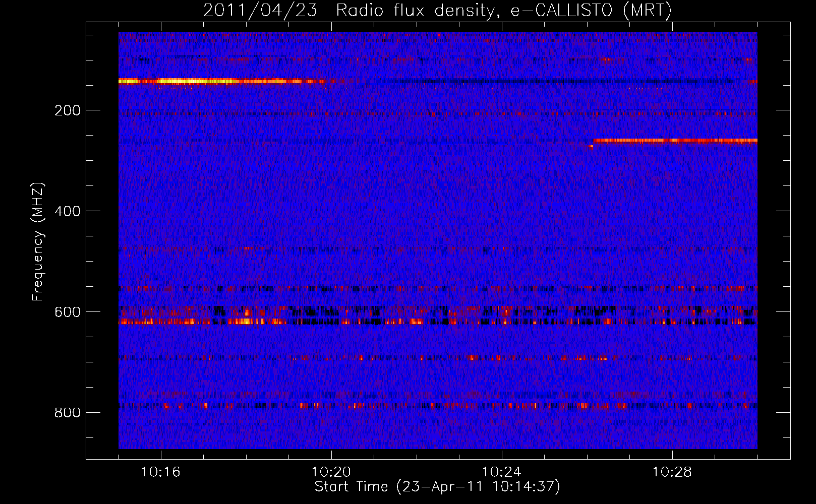Click the 800 frequency tick label

(68, 413)
